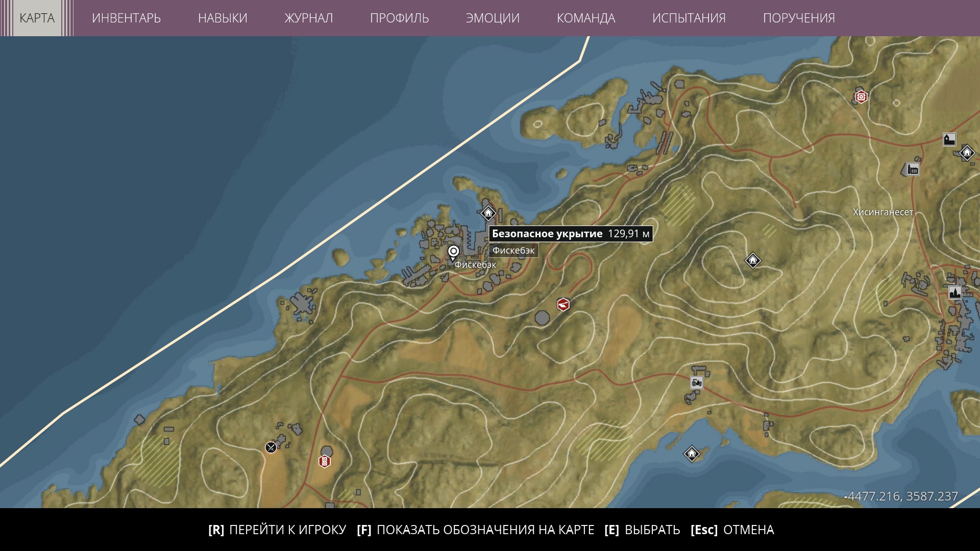Click the [E] ВЫБРАТЬ prompt
Screen dimensions: 980x551
coord(642,530)
